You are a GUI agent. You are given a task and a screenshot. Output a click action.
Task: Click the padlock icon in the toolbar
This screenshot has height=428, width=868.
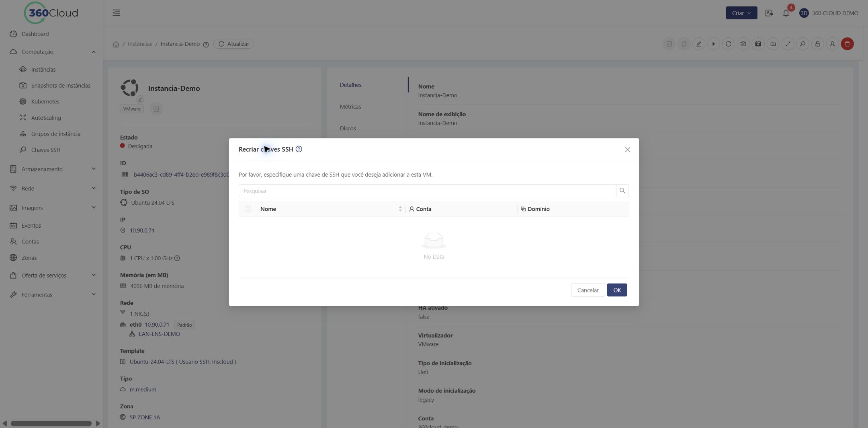click(x=817, y=44)
